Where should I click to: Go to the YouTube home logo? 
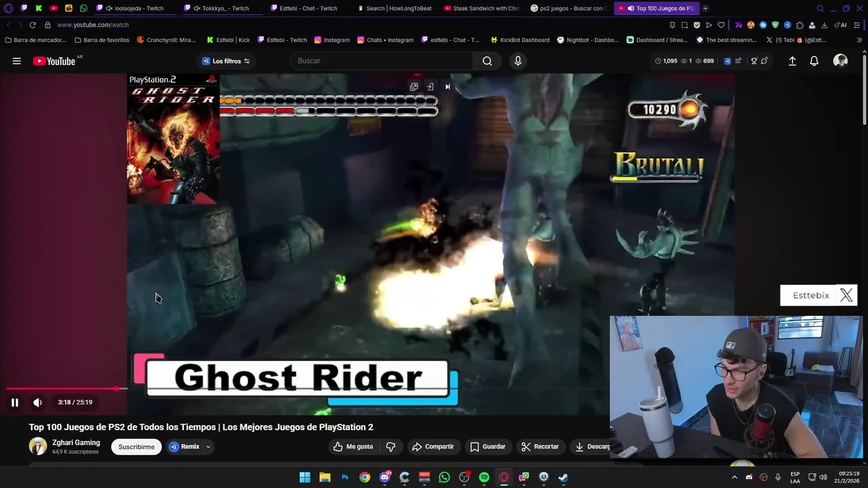click(54, 61)
